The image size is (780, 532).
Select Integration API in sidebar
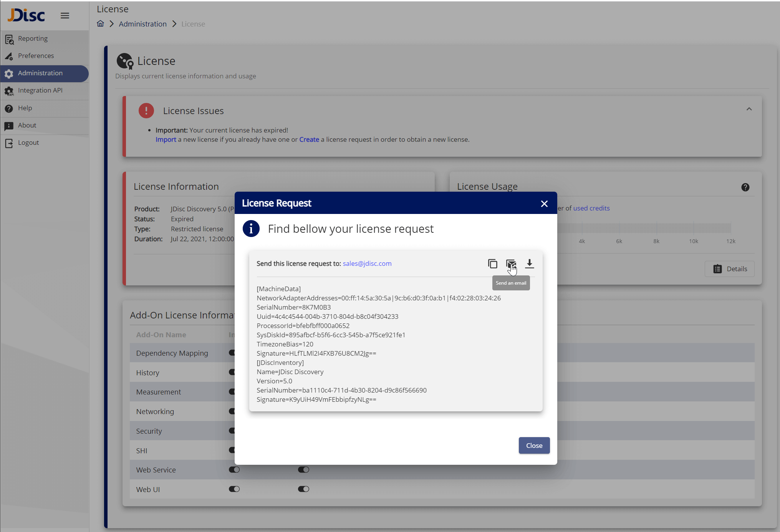click(x=40, y=90)
